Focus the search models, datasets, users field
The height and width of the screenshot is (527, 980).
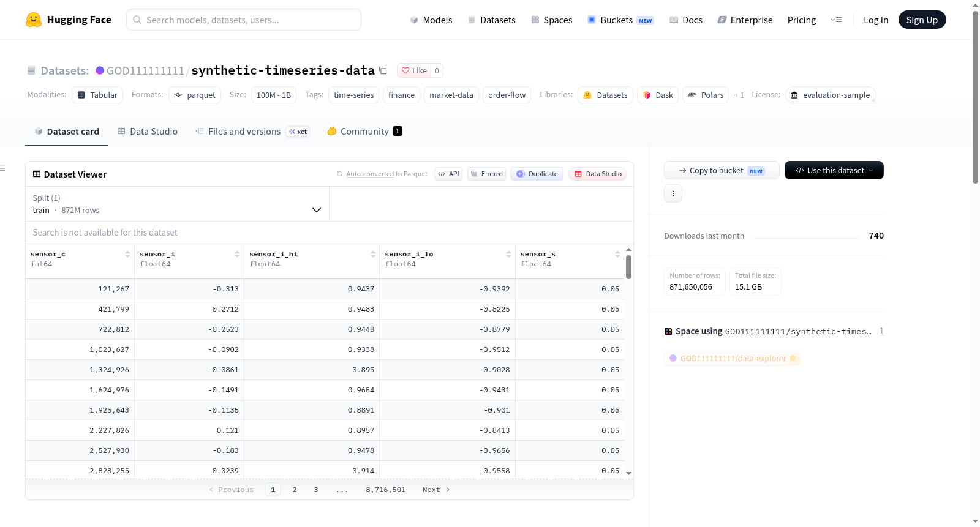coord(244,20)
